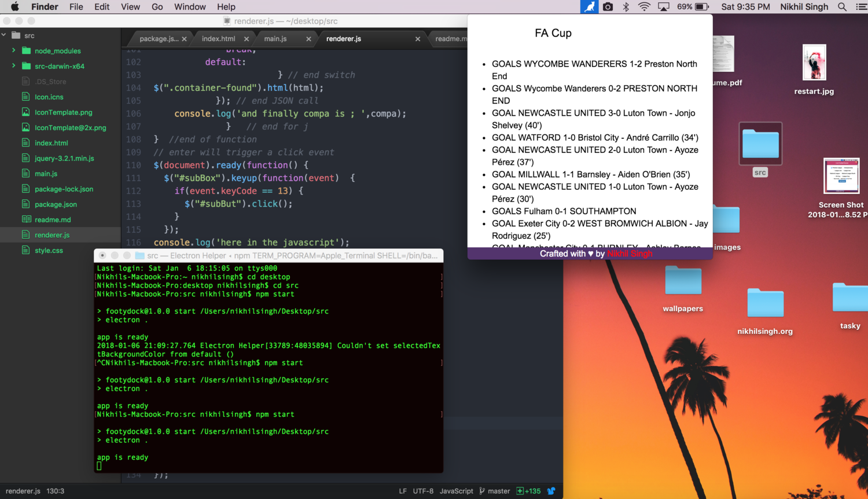
Task: Open the tasky folder on desktop
Action: pyautogui.click(x=850, y=306)
